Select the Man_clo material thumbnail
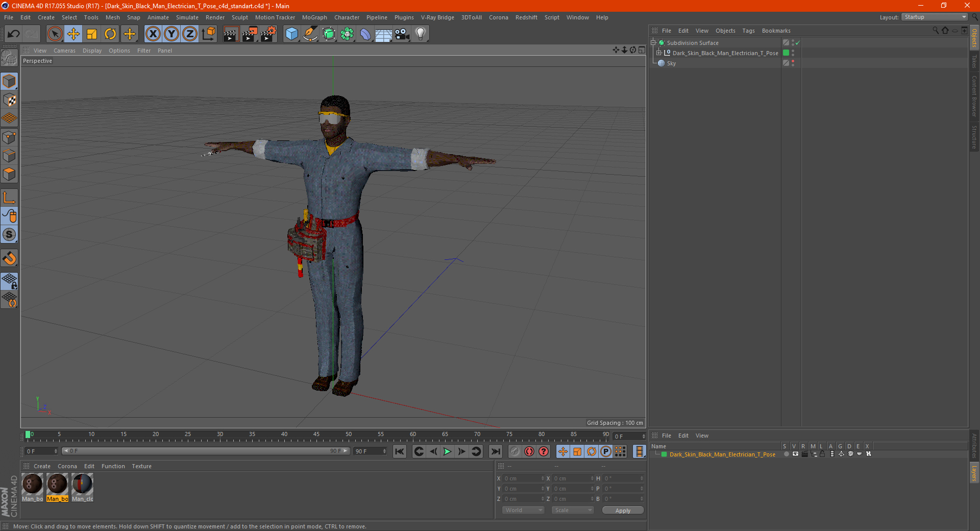980x531 pixels. tap(82, 487)
